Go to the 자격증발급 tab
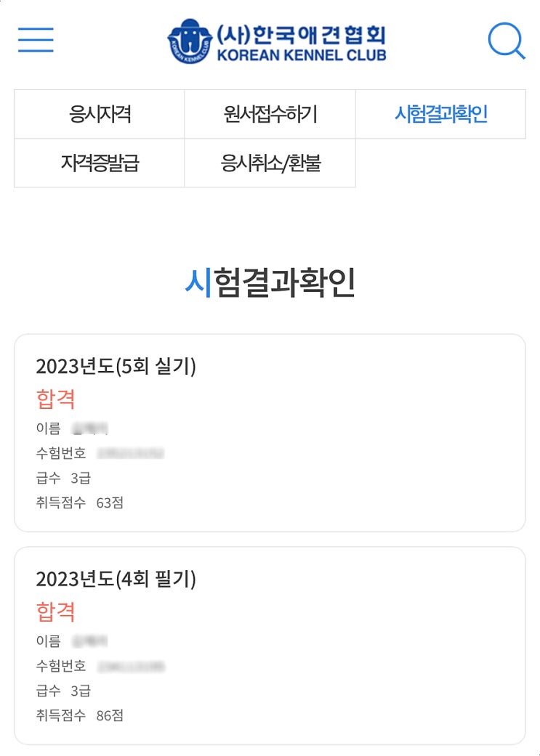This screenshot has height=756, width=540. point(100,163)
